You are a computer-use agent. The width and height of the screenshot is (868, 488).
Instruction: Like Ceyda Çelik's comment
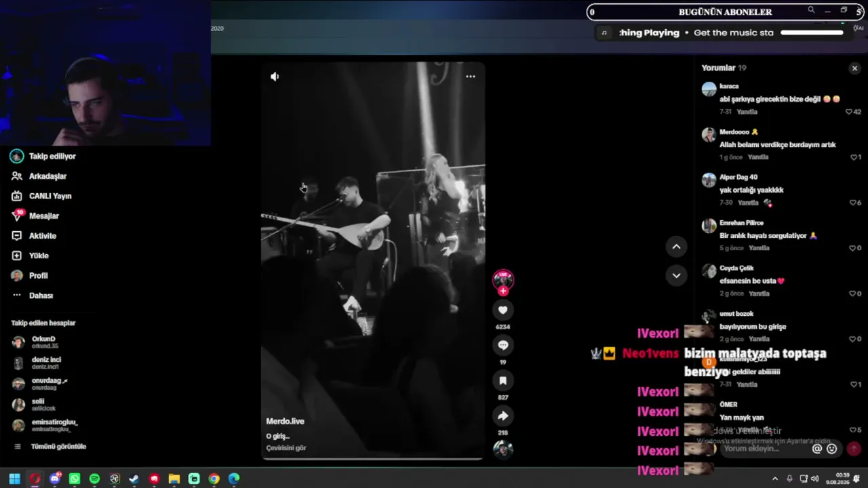click(854, 293)
